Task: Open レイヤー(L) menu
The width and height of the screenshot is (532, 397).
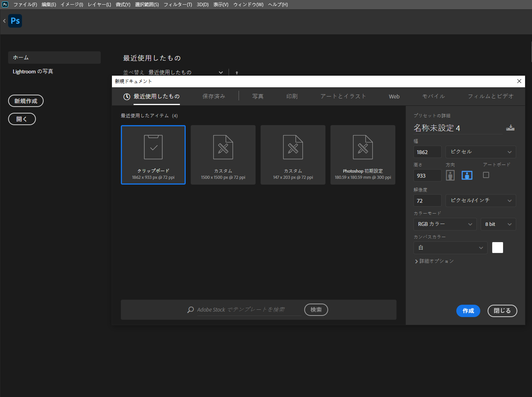Action: point(99,5)
